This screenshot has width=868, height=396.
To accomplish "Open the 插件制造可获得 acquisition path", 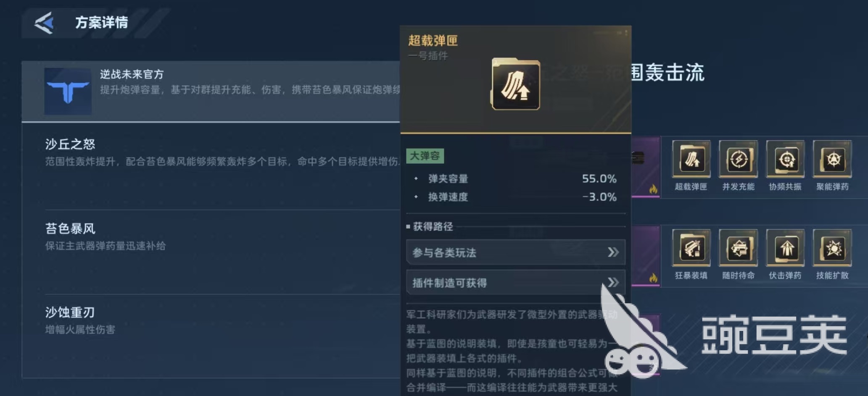I will click(516, 283).
